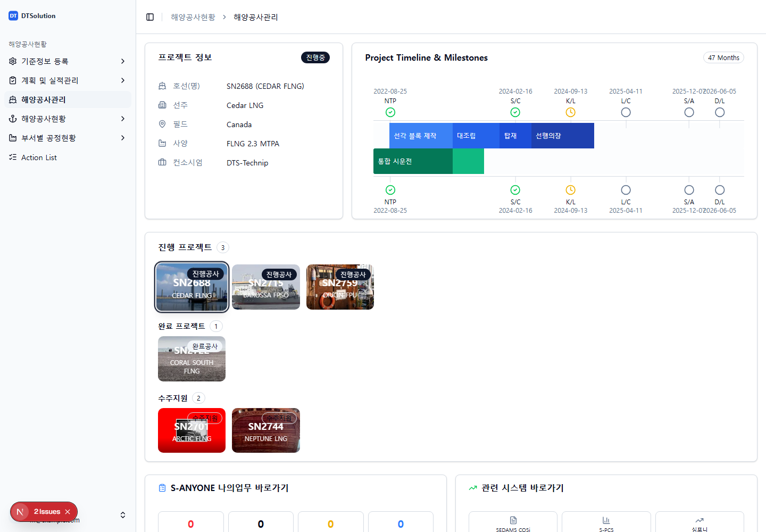Click the 기준정보 등록 gear icon
The image size is (766, 532).
coord(13,61)
